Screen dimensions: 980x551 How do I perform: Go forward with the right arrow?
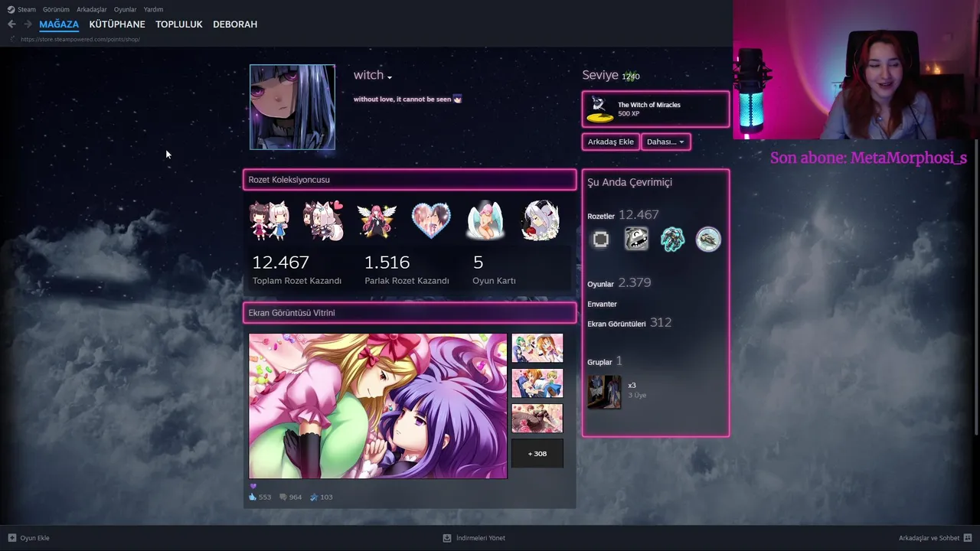pos(28,24)
